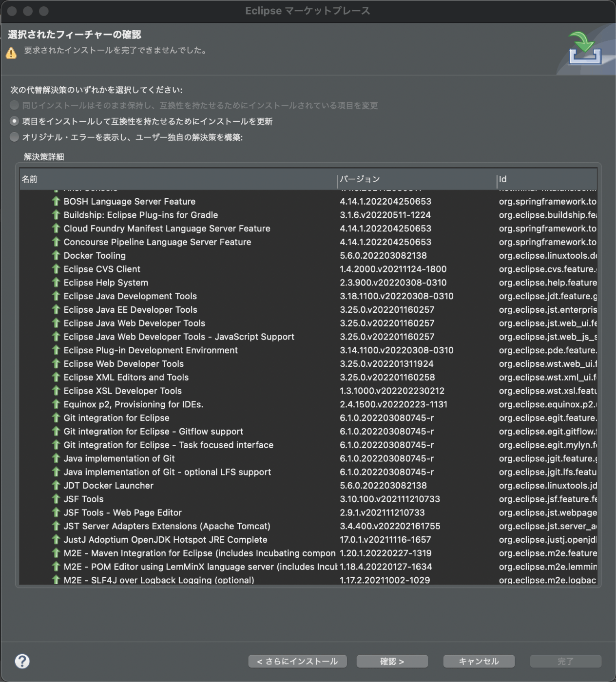Click update arrow icon beside JSF Tools
This screenshot has height=682, width=616.
(56, 499)
